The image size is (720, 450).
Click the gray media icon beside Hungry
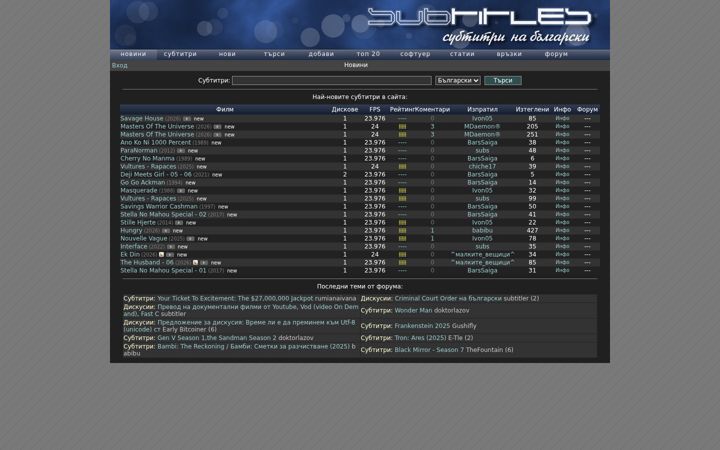pyautogui.click(x=166, y=231)
